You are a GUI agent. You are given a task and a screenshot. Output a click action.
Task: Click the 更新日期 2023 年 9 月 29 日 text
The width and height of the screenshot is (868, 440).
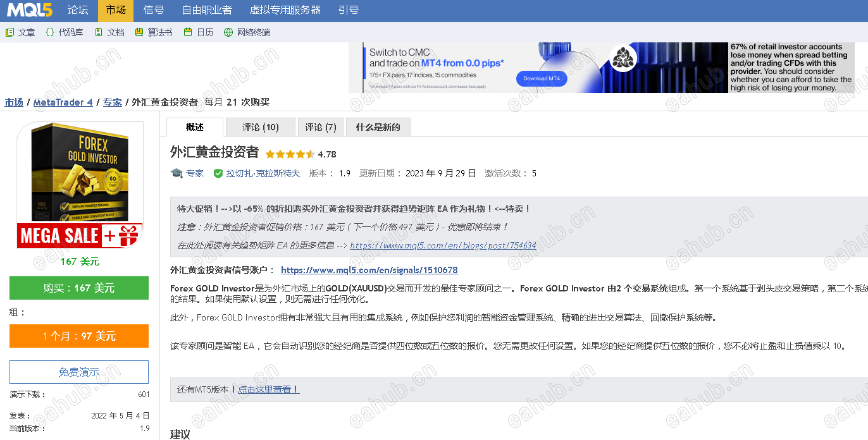click(441, 173)
